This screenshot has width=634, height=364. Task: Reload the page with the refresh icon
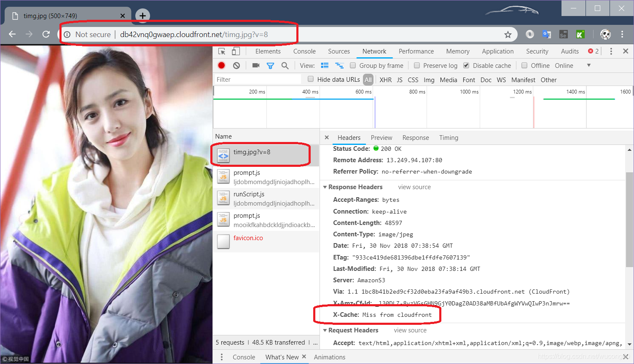point(46,34)
